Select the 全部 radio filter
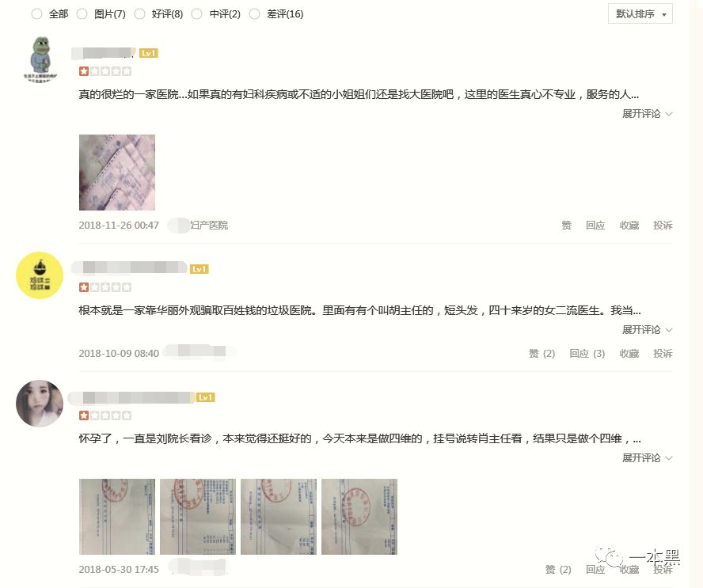 [36, 14]
